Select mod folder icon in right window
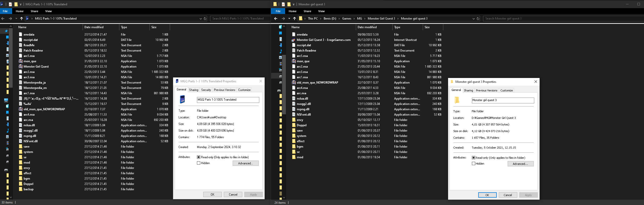 tap(293, 157)
